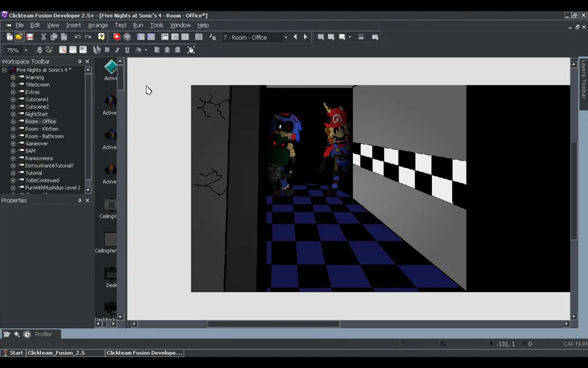Open the Tools menu

coord(156,25)
